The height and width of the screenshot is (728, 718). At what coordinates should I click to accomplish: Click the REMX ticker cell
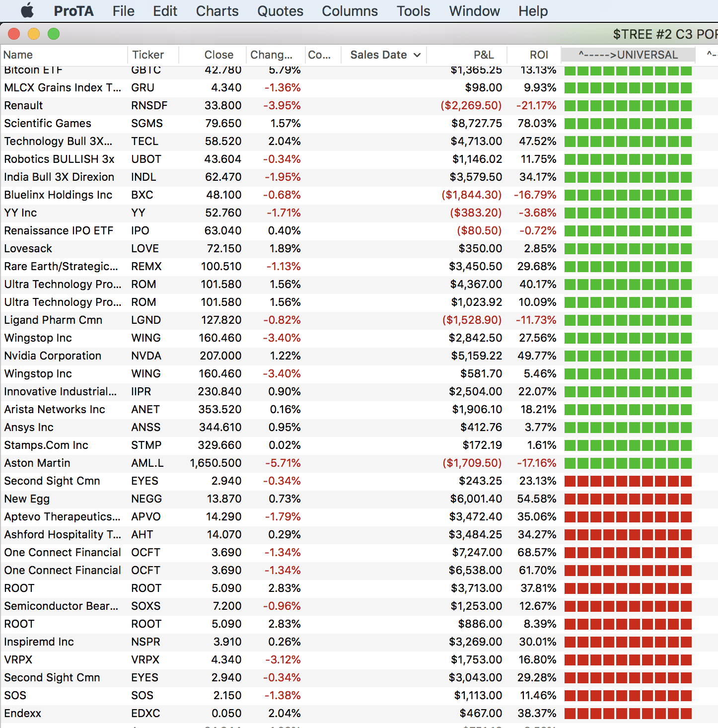pos(146,266)
